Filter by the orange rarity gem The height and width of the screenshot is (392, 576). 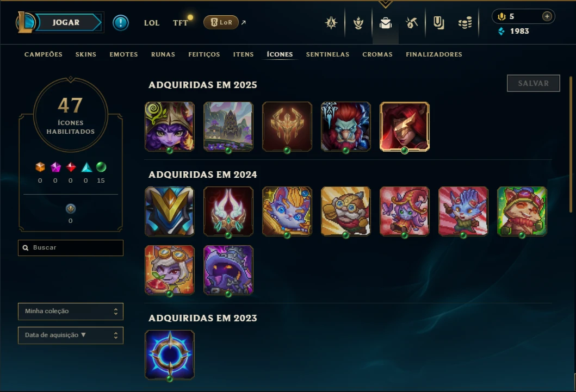point(40,167)
